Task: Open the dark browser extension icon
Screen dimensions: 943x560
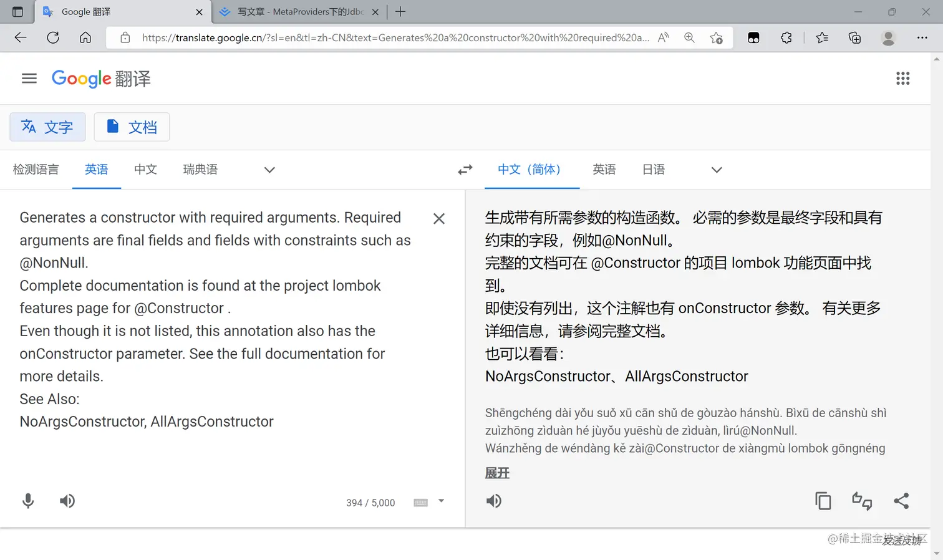Action: pyautogui.click(x=753, y=37)
